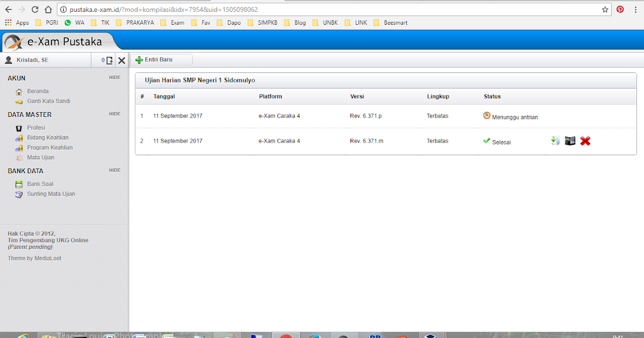The height and width of the screenshot is (338, 644).
Task: Open the Chrome three-dot menu
Action: [635, 10]
